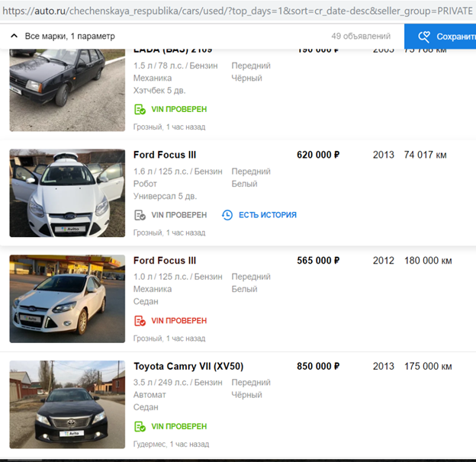Click 'Хэтчбек 5 дв.' text
Viewport: 476px width, 462px height.
point(159,91)
